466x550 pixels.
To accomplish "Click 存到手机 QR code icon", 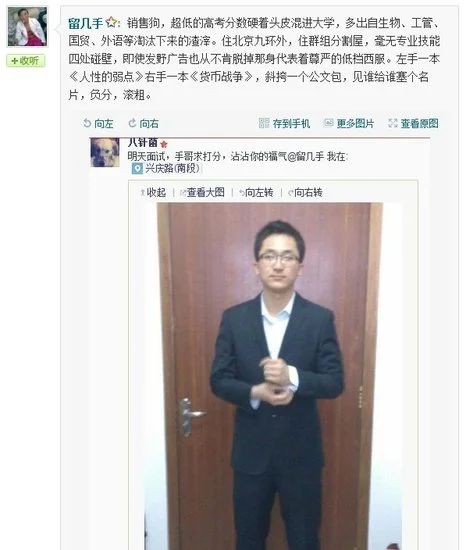I will 264,123.
